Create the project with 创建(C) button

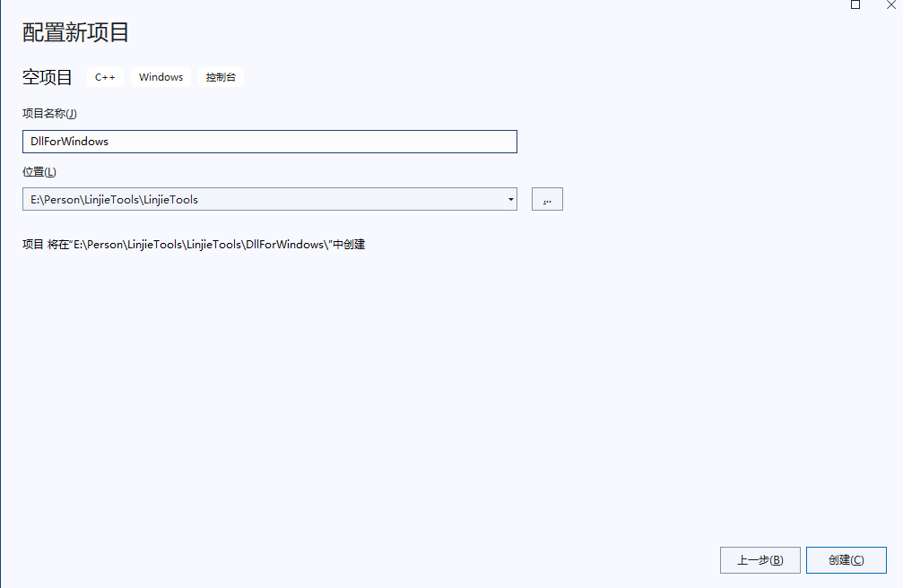point(846,560)
